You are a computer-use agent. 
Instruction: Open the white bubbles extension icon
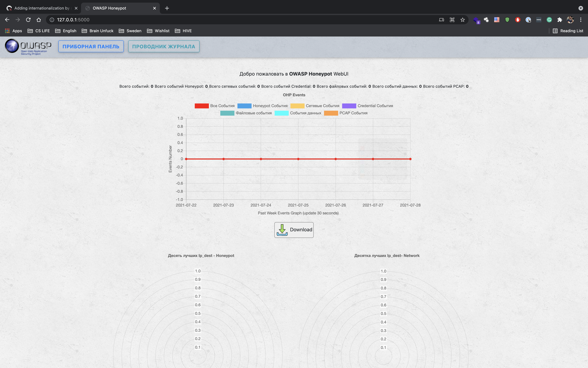[486, 20]
